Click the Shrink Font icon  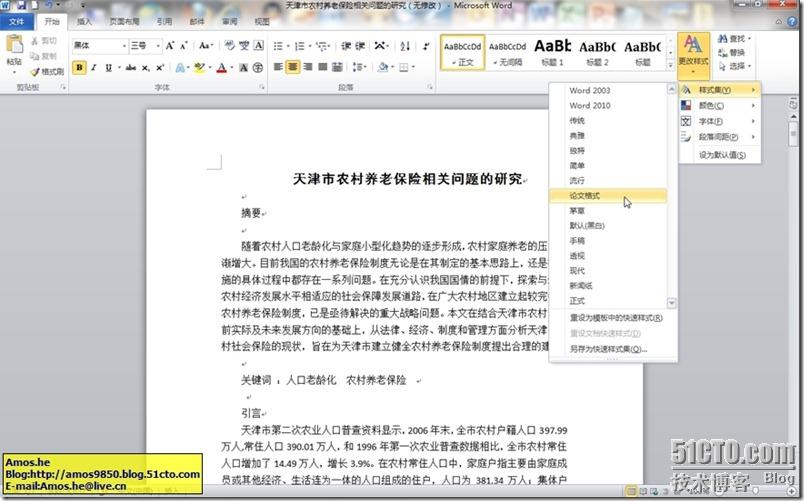click(184, 46)
